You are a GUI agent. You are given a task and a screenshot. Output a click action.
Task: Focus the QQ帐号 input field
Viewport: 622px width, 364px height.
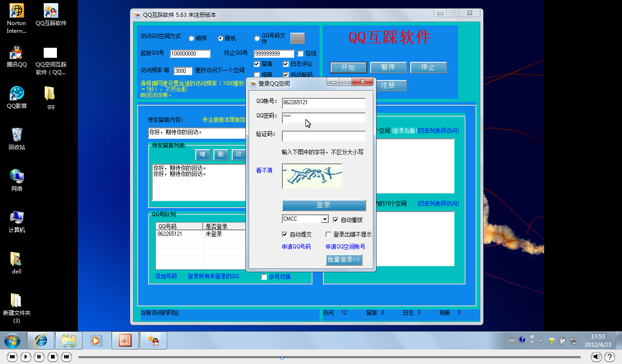(324, 103)
